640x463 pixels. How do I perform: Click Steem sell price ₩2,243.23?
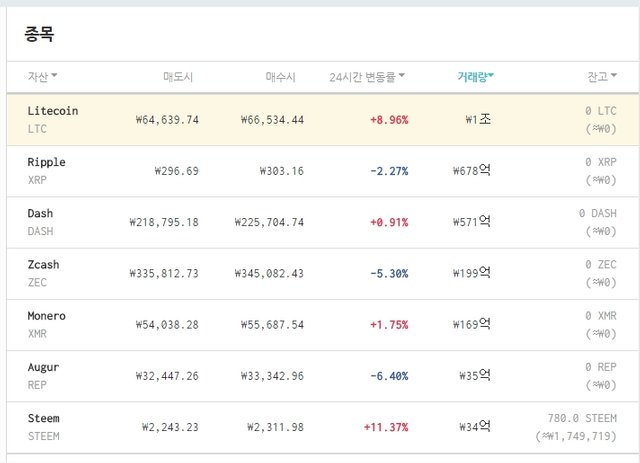[x=170, y=427]
